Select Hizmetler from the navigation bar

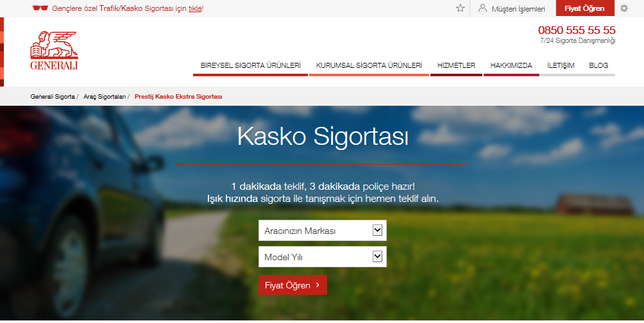pyautogui.click(x=456, y=65)
